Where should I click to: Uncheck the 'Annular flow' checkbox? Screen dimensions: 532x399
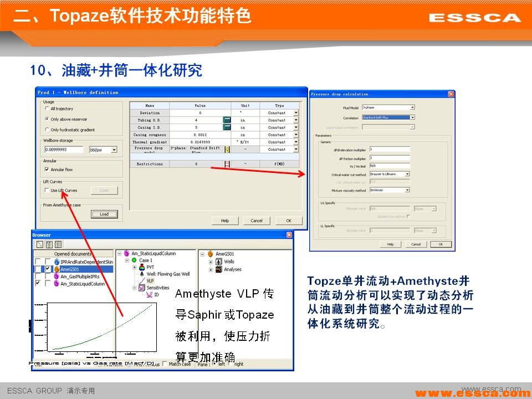point(47,170)
